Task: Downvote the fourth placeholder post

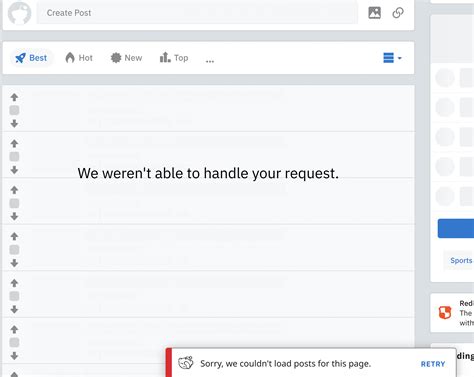Action: click(14, 263)
